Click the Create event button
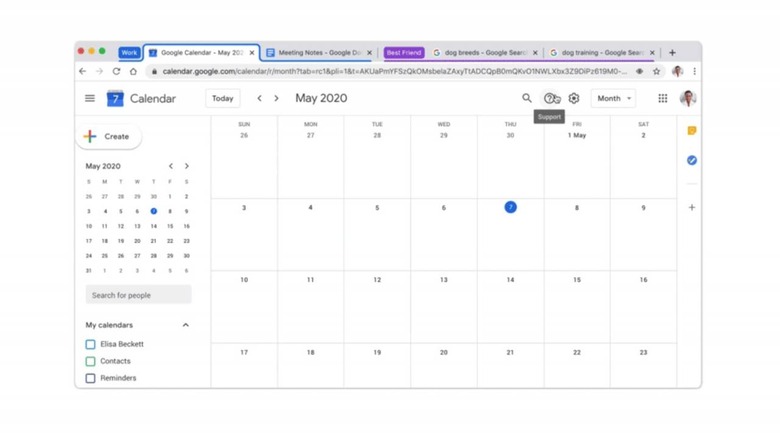The height and width of the screenshot is (433, 780). coord(107,136)
